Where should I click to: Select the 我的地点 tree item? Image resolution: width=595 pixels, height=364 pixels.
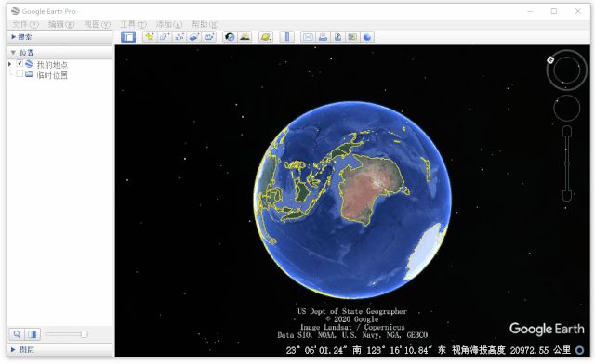(x=52, y=64)
